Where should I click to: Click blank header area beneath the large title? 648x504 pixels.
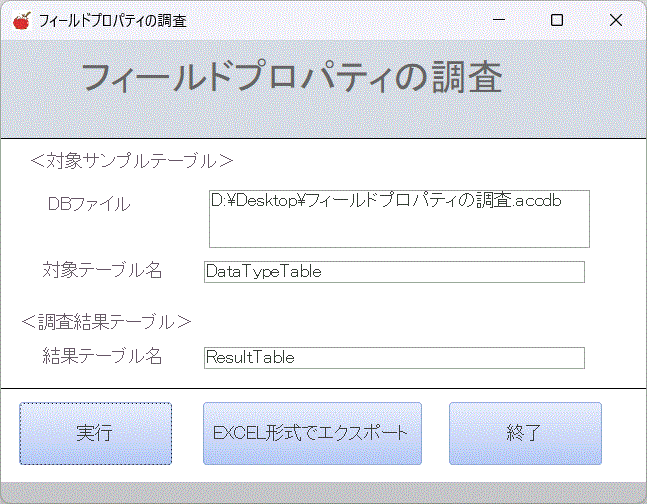click(324, 118)
